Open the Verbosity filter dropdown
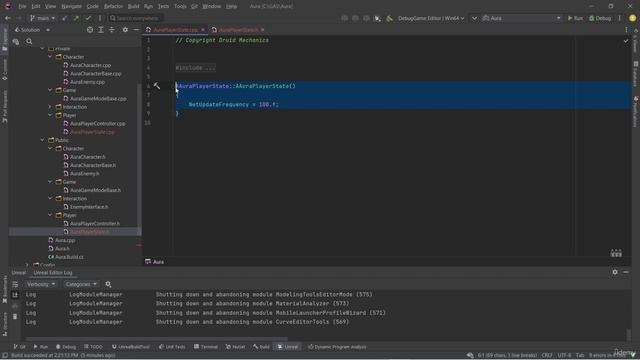 pos(41,284)
